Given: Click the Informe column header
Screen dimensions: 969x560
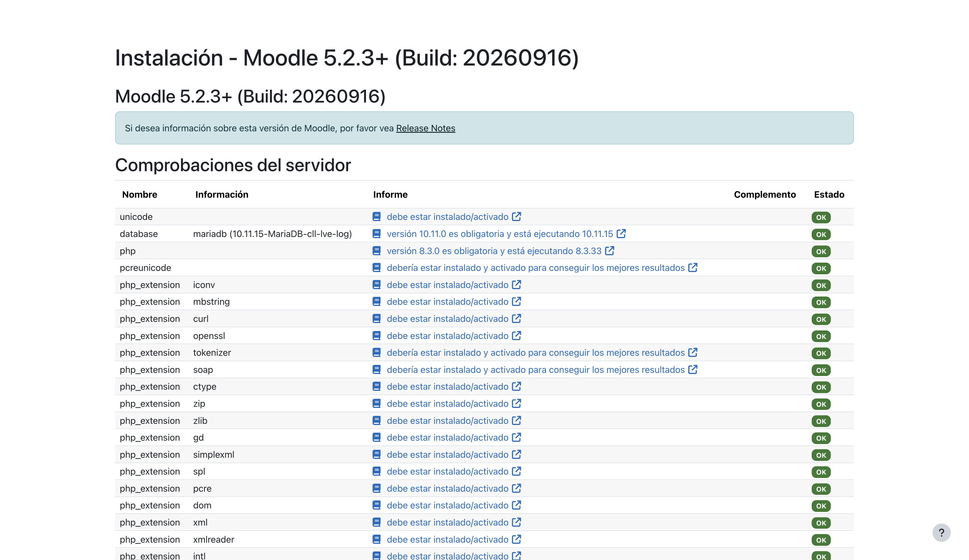Looking at the screenshot, I should tap(390, 195).
